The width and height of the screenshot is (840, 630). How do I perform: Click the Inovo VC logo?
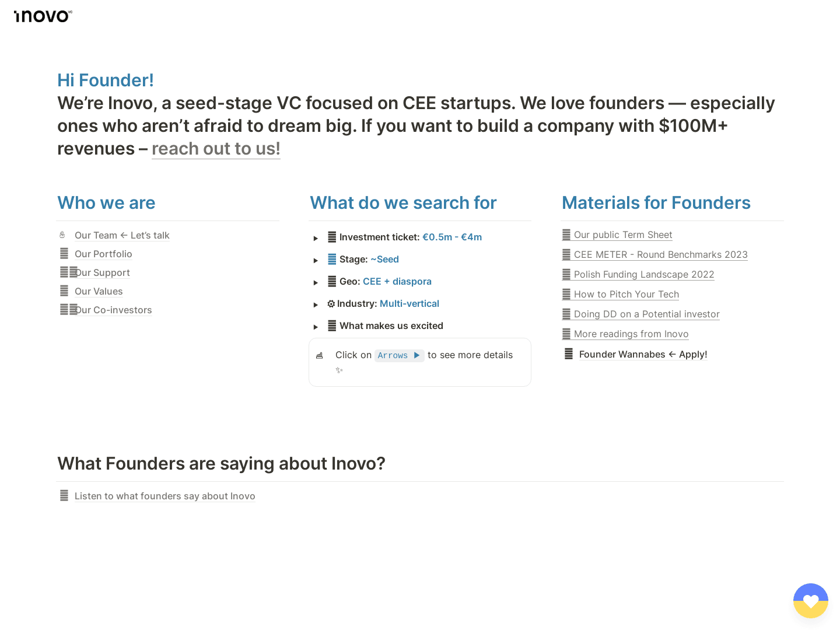pos(43,16)
